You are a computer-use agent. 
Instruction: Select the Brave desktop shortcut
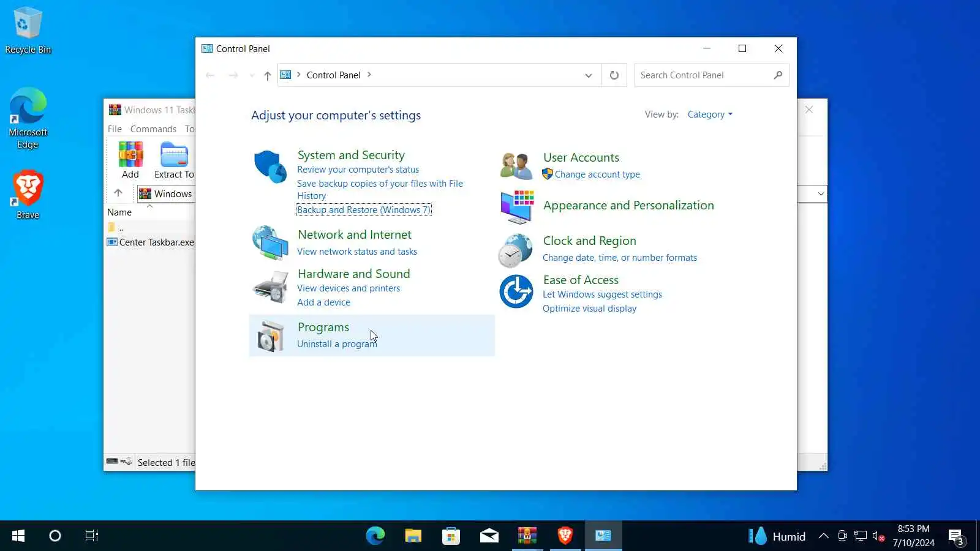[x=28, y=195]
